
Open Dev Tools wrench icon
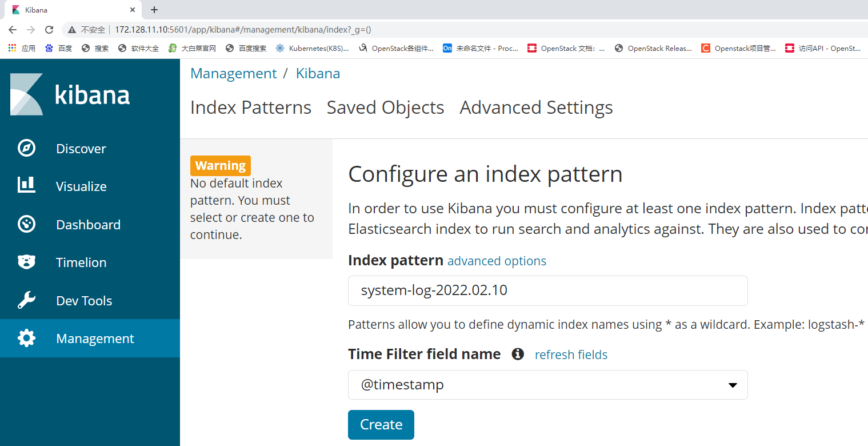(26, 300)
